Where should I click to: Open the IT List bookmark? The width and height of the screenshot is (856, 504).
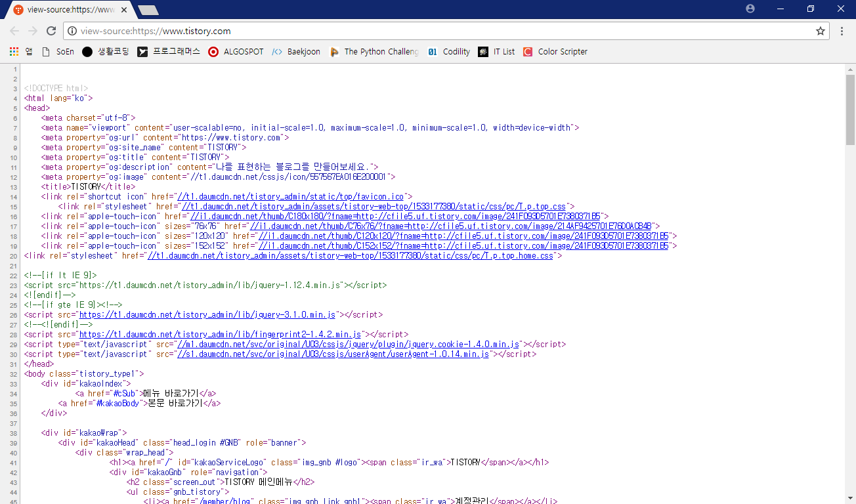click(497, 51)
